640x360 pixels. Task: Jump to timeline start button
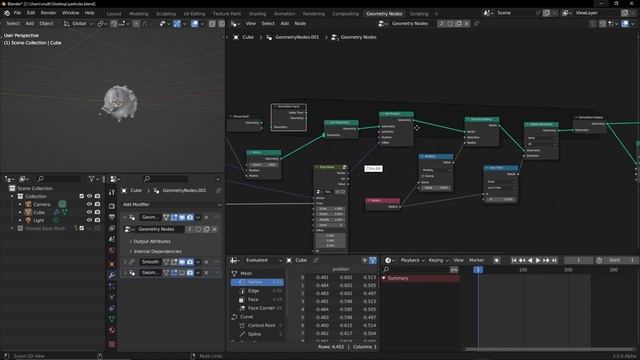[514, 260]
